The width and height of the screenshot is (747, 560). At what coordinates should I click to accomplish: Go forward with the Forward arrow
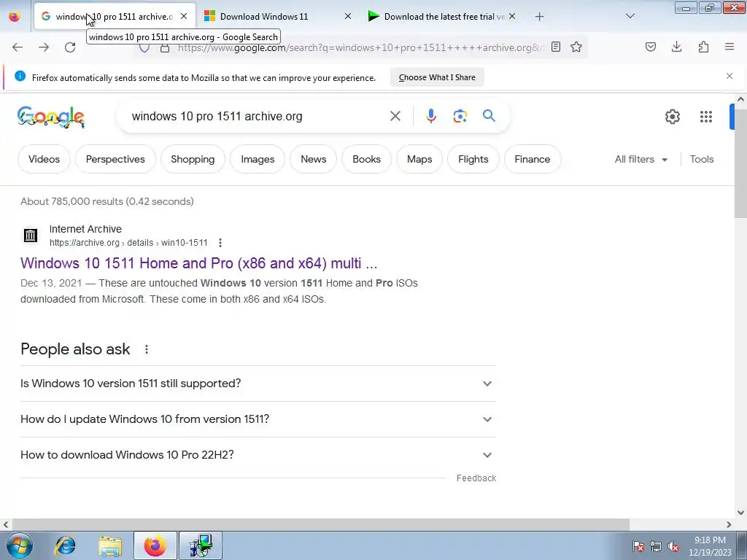(44, 47)
